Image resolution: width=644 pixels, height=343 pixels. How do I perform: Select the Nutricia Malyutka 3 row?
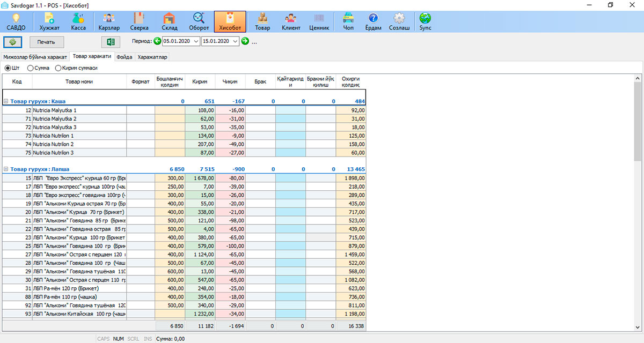point(184,127)
